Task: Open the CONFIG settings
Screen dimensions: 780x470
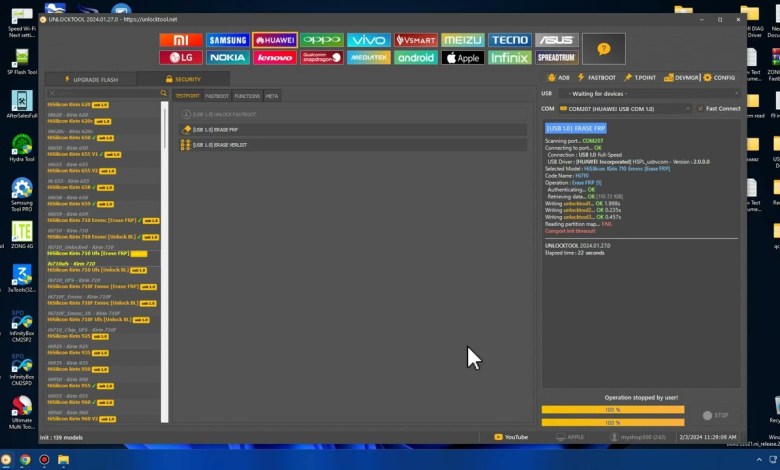Action: click(x=719, y=78)
